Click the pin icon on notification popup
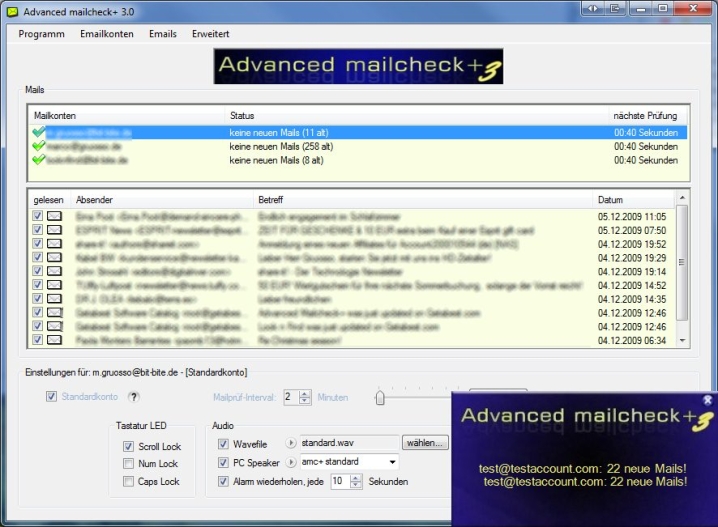 tap(707, 400)
